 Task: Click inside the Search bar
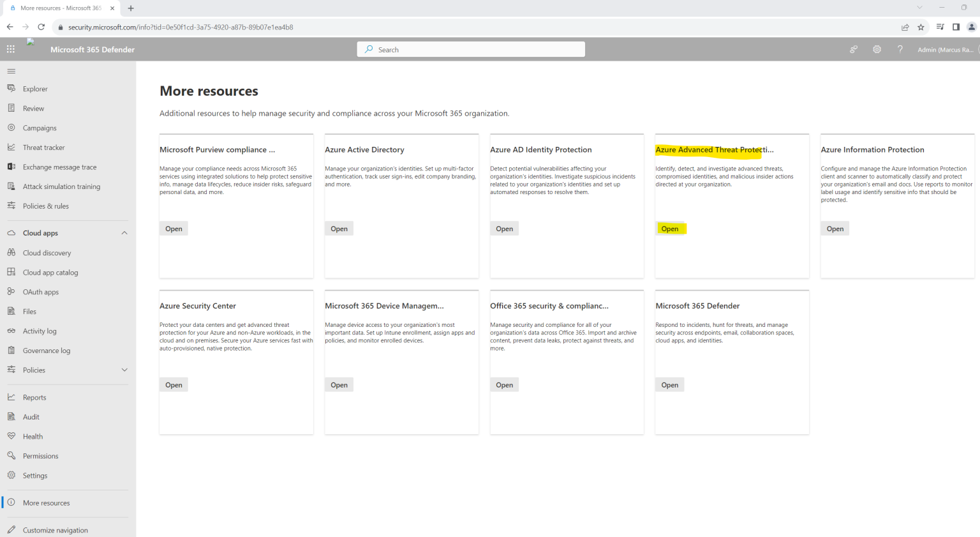pos(470,49)
